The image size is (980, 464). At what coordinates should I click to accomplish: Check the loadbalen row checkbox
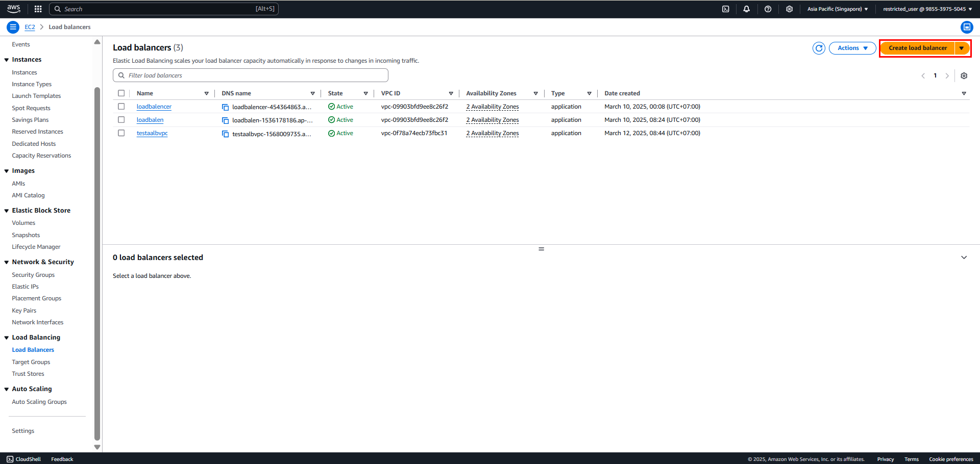pyautogui.click(x=121, y=120)
